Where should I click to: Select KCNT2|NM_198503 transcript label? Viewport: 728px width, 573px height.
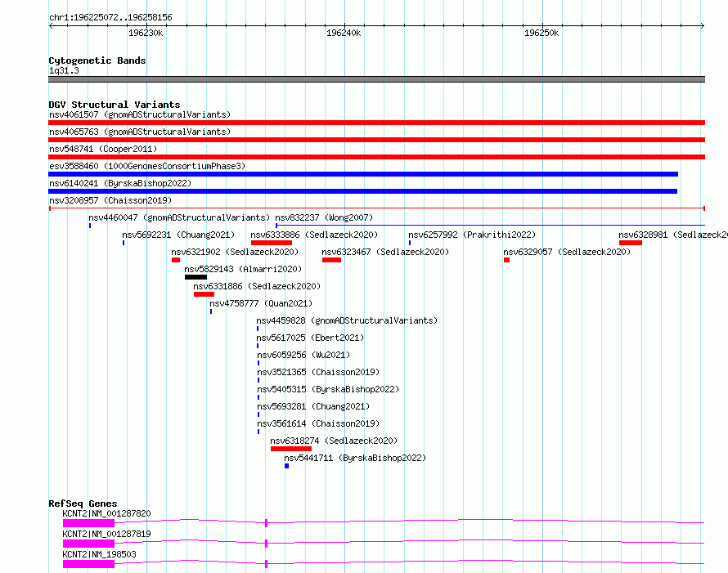click(99, 554)
